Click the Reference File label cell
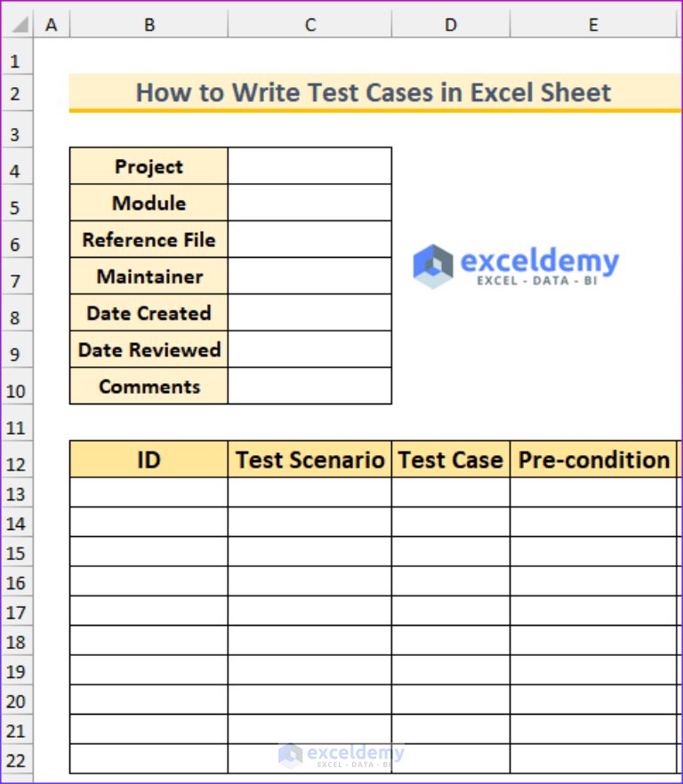The width and height of the screenshot is (683, 784). 148,240
